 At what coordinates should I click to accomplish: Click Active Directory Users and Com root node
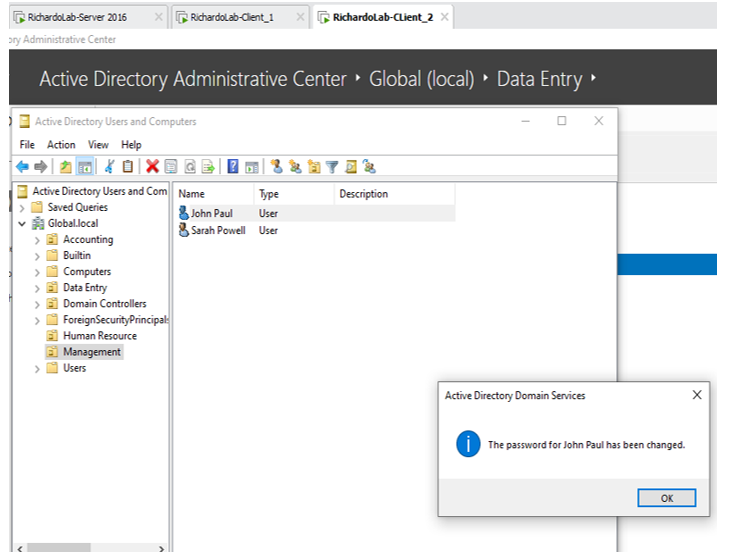tap(99, 191)
